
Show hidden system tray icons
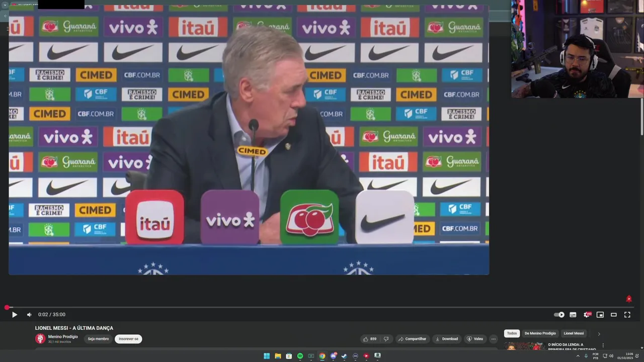[578, 356]
